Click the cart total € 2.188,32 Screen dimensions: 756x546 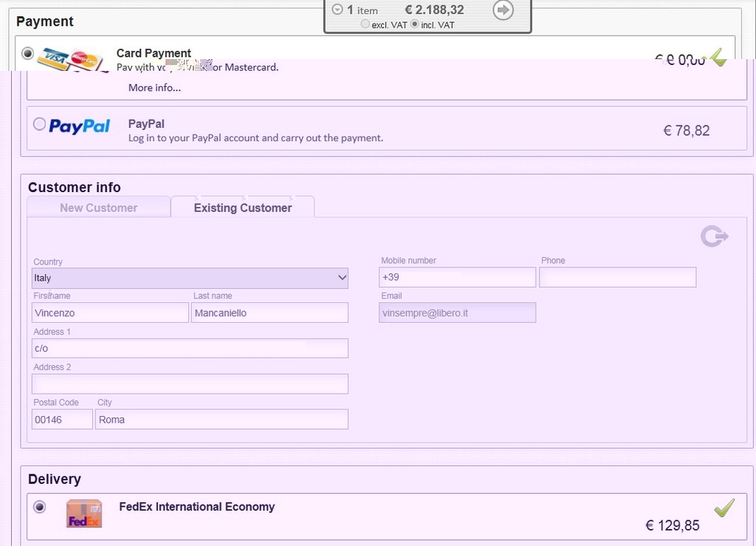click(x=434, y=10)
